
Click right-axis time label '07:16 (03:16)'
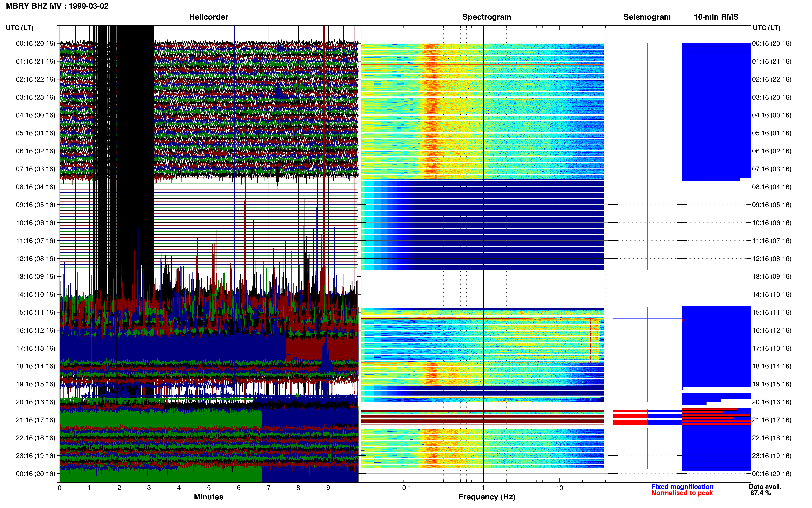pyautogui.click(x=772, y=169)
